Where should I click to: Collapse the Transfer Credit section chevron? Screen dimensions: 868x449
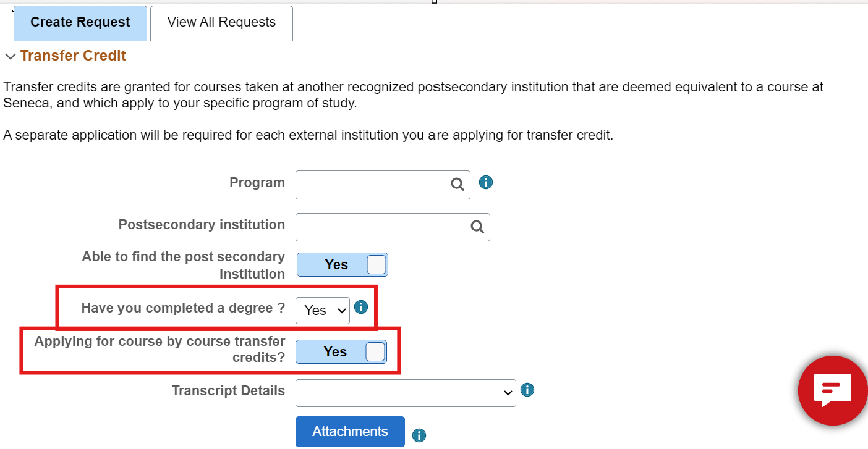coord(11,56)
